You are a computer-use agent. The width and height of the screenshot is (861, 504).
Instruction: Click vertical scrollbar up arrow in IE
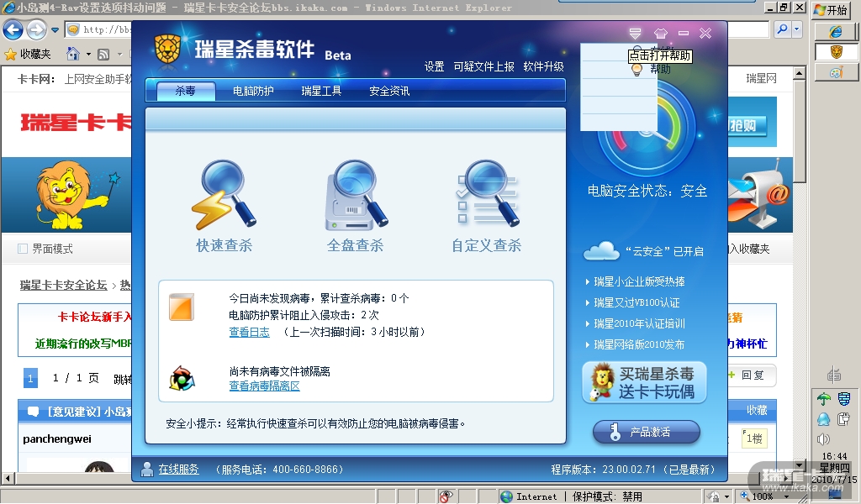coord(800,73)
